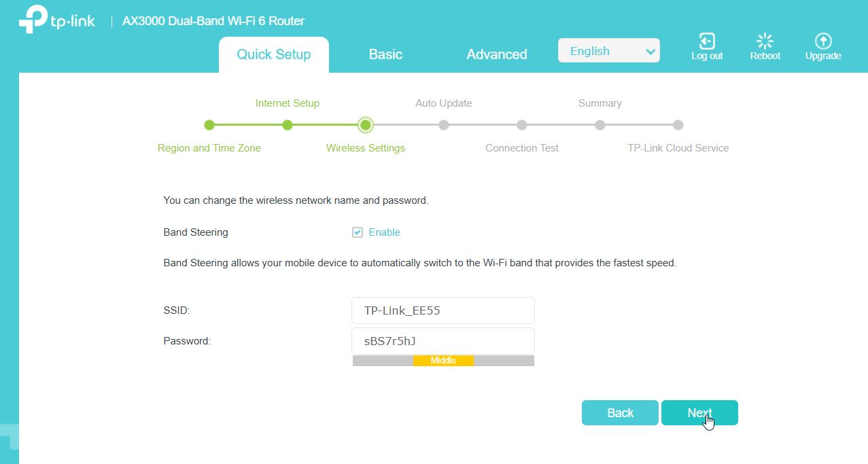Click the Internet Setup step dot
Viewport: 868px width, 464px height.
pos(288,125)
